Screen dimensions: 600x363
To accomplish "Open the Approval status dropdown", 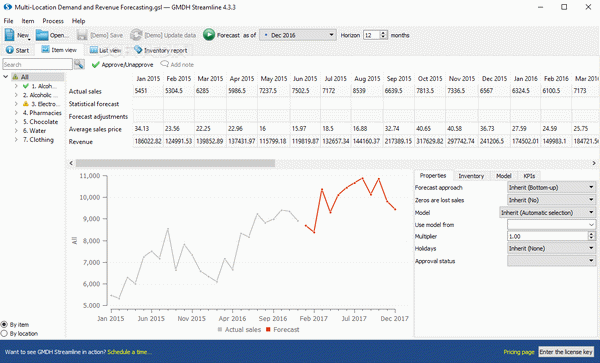I will (551, 261).
